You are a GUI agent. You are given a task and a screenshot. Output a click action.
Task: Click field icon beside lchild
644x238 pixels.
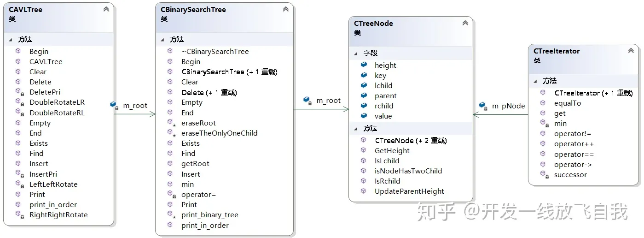click(364, 85)
